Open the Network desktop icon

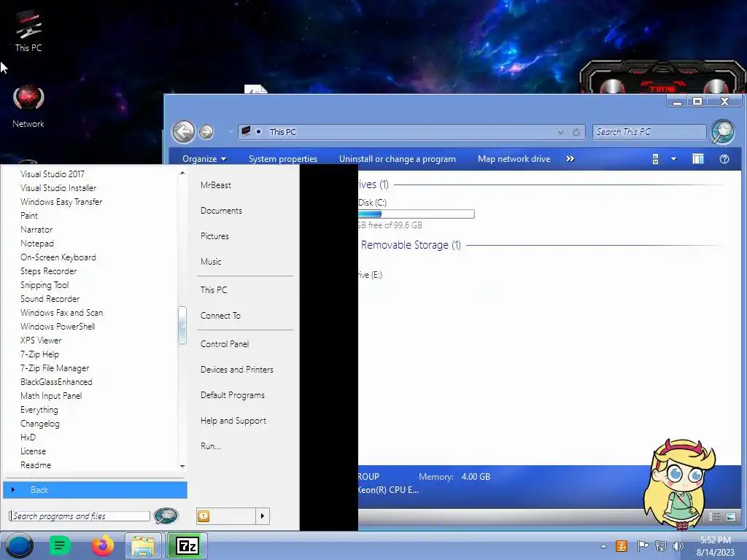28,106
